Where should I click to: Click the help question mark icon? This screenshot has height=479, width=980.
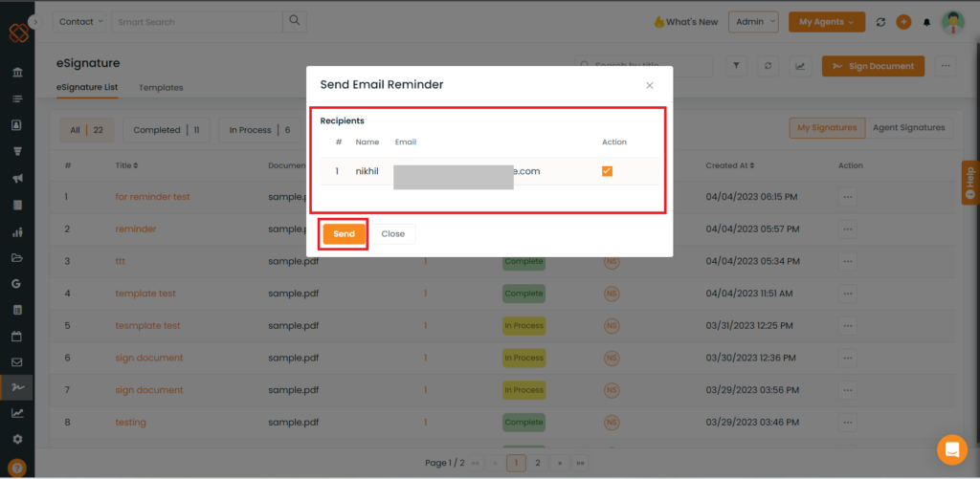click(x=17, y=468)
